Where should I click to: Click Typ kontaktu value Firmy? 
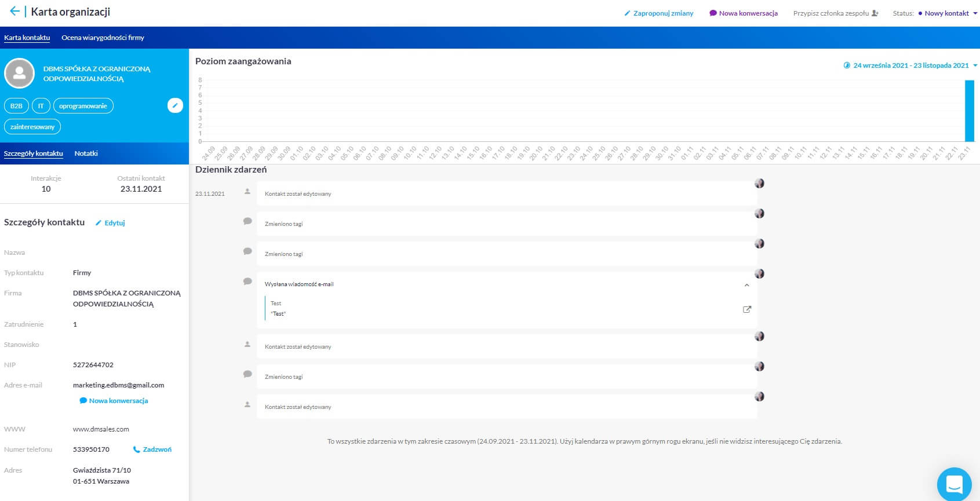point(82,273)
